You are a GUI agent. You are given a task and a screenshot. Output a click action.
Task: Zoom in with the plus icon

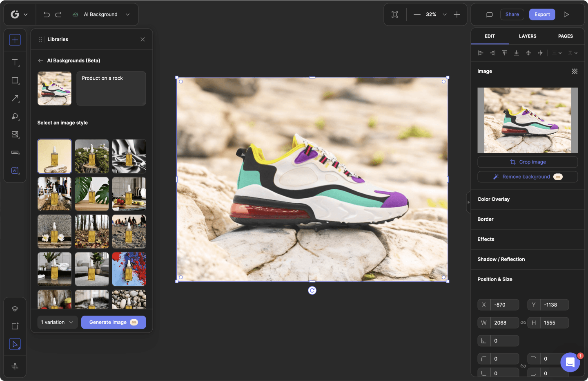tap(457, 14)
